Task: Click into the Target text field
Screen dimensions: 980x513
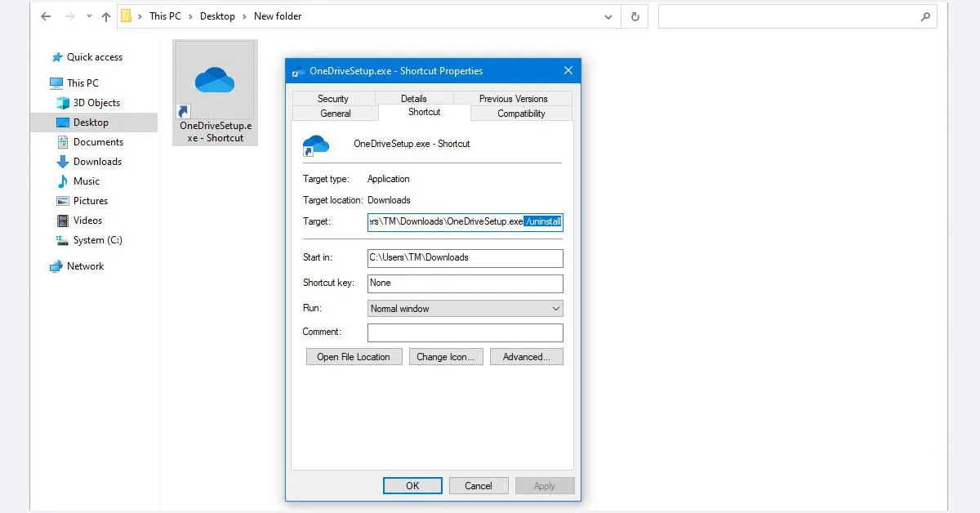Action: [465, 222]
